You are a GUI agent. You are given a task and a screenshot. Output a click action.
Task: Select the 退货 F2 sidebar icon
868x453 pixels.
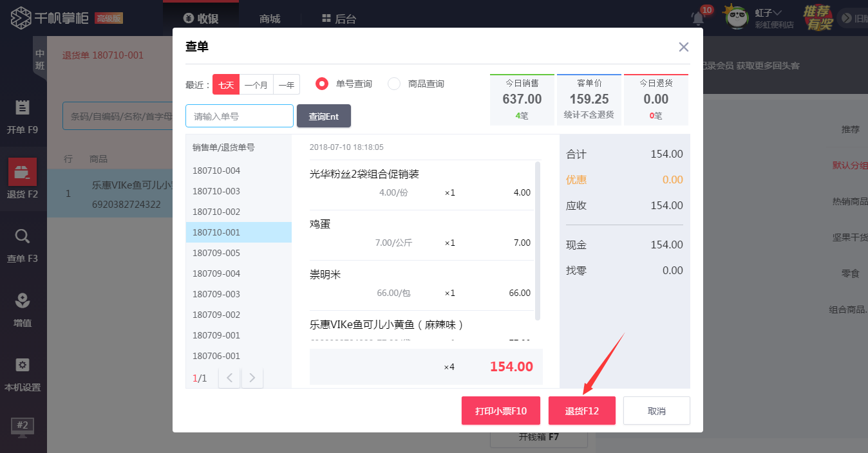coord(23,172)
